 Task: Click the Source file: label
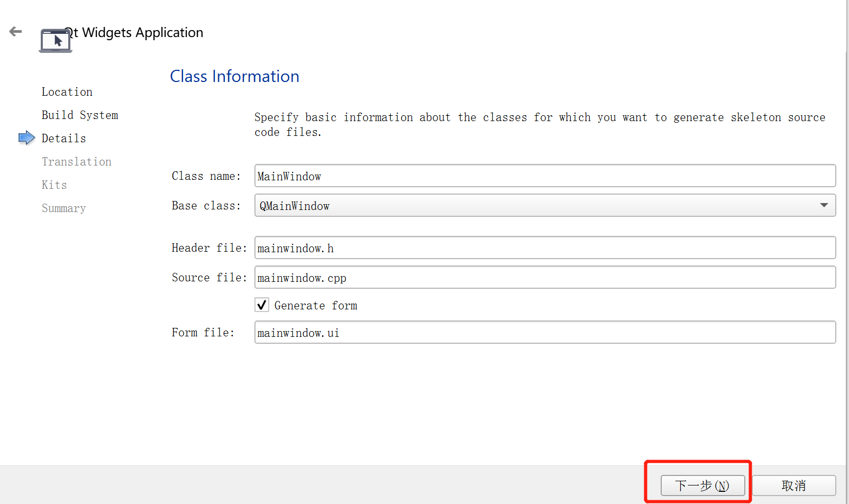209,278
